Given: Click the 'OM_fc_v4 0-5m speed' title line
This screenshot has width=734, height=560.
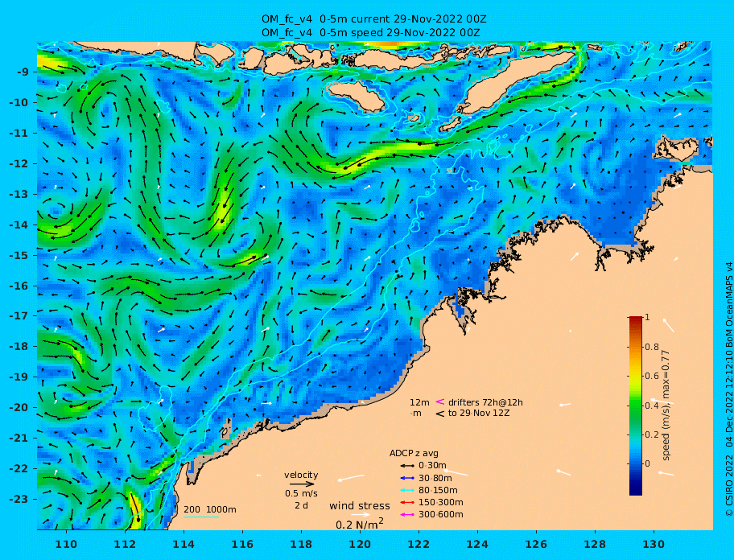Looking at the screenshot, I should pyautogui.click(x=370, y=33).
